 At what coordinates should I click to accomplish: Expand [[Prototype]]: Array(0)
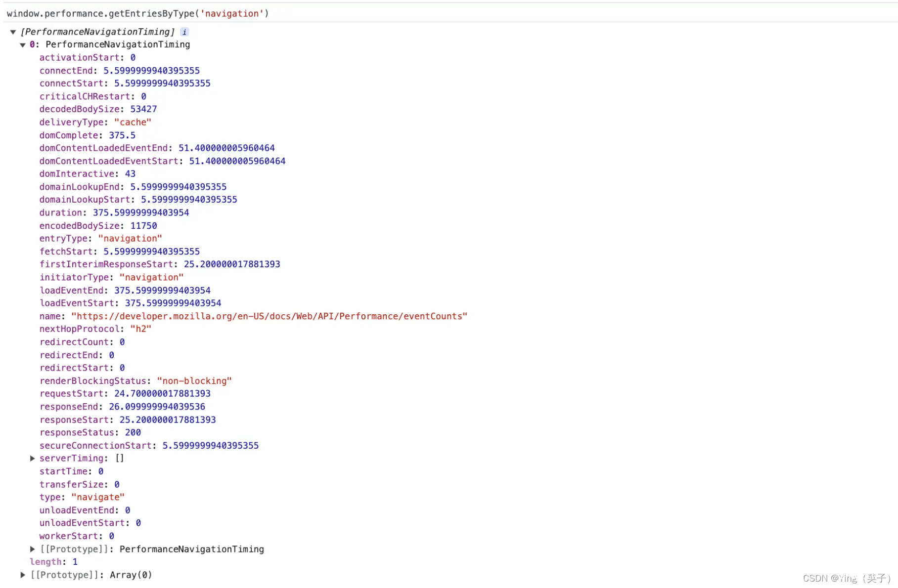coord(23,575)
